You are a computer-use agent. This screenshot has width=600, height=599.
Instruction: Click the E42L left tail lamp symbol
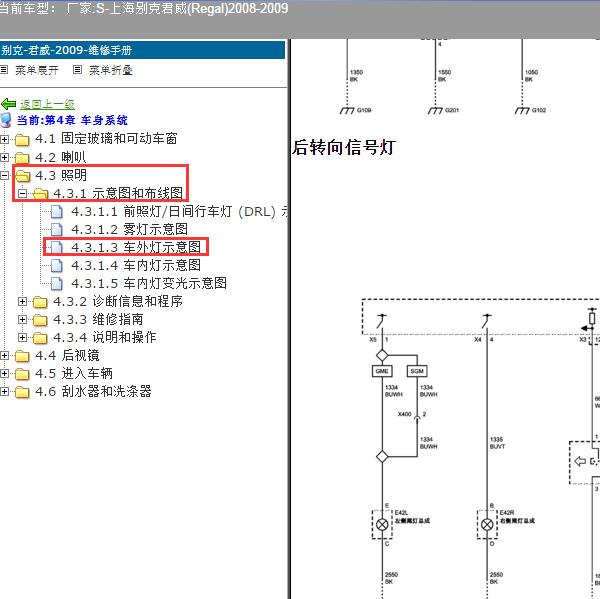382,524
